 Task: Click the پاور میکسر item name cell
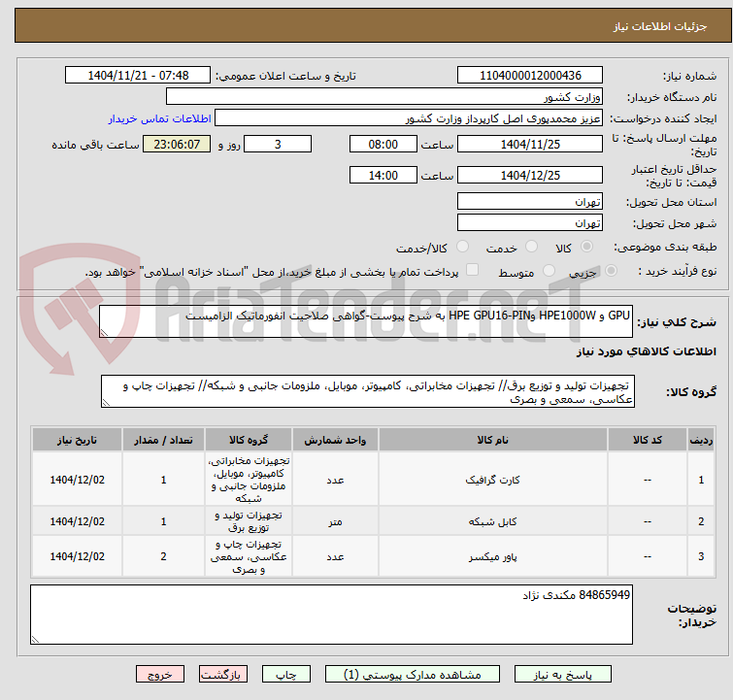[493, 556]
